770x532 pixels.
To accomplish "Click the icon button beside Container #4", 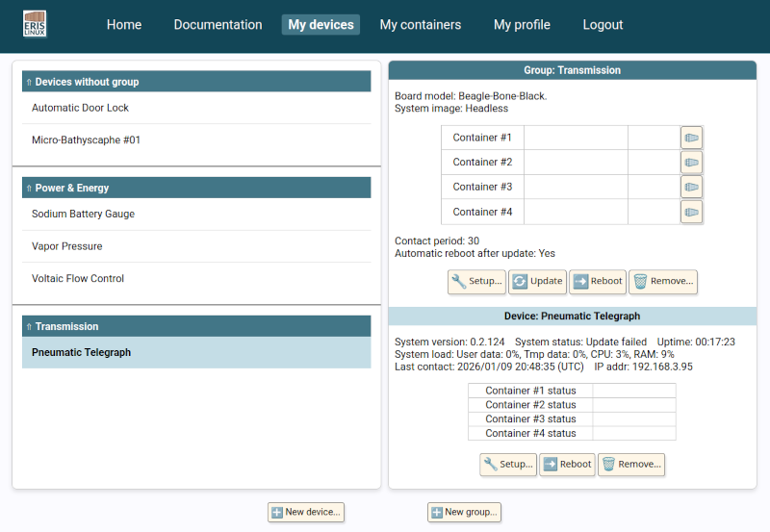I will (691, 212).
